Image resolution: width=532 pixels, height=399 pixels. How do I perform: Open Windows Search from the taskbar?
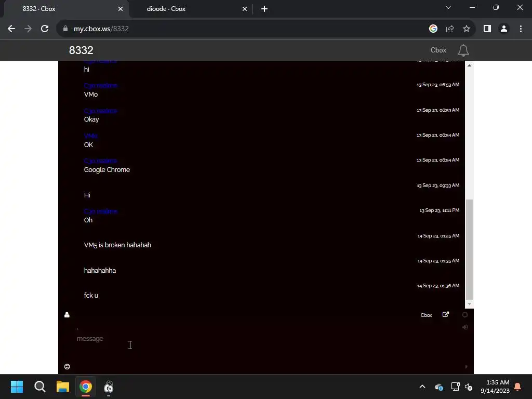[x=39, y=387]
